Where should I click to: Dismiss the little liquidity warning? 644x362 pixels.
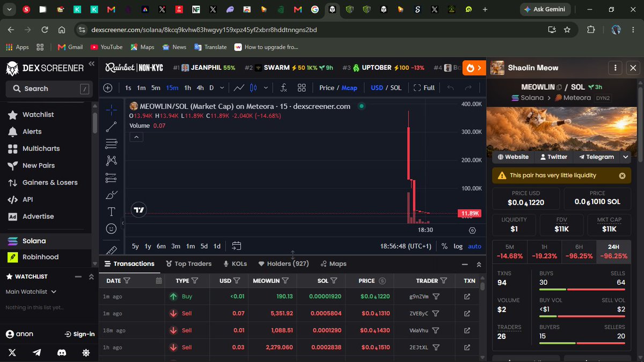tap(622, 175)
